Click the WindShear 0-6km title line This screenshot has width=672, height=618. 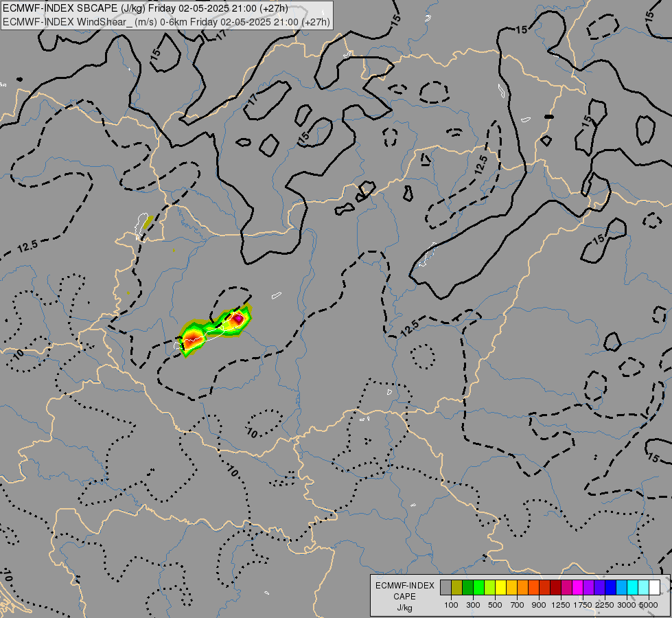(x=166, y=22)
